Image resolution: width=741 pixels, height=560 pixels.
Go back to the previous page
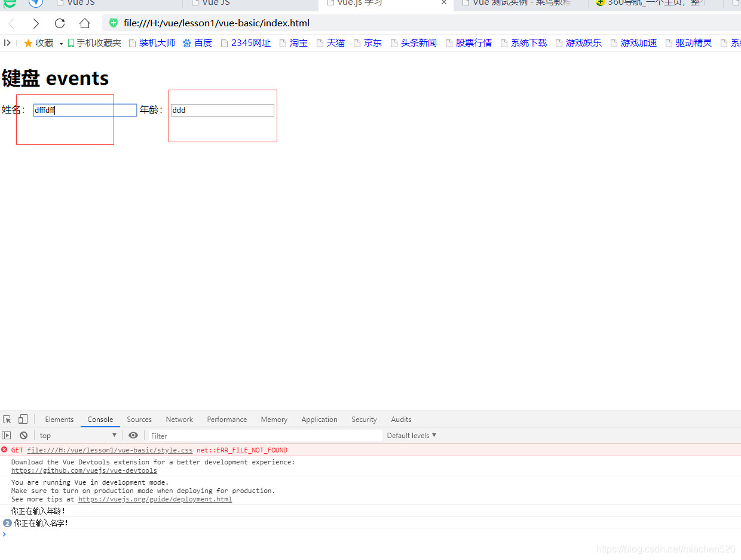(11, 23)
